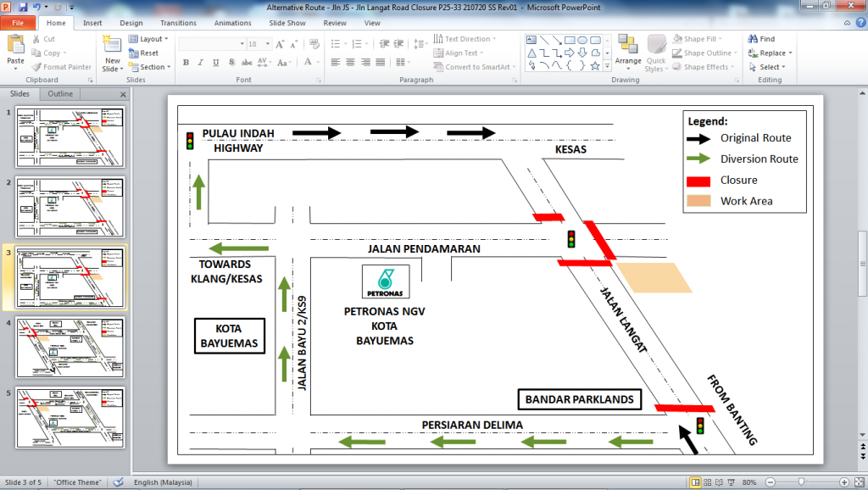The width and height of the screenshot is (868, 490).
Task: Open the Layout dropdown
Action: coord(149,39)
